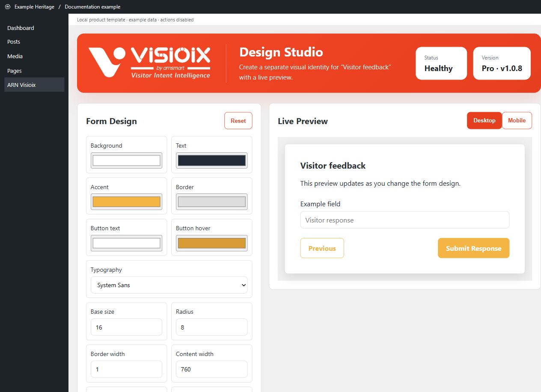Switch live preview to Mobile

click(517, 121)
